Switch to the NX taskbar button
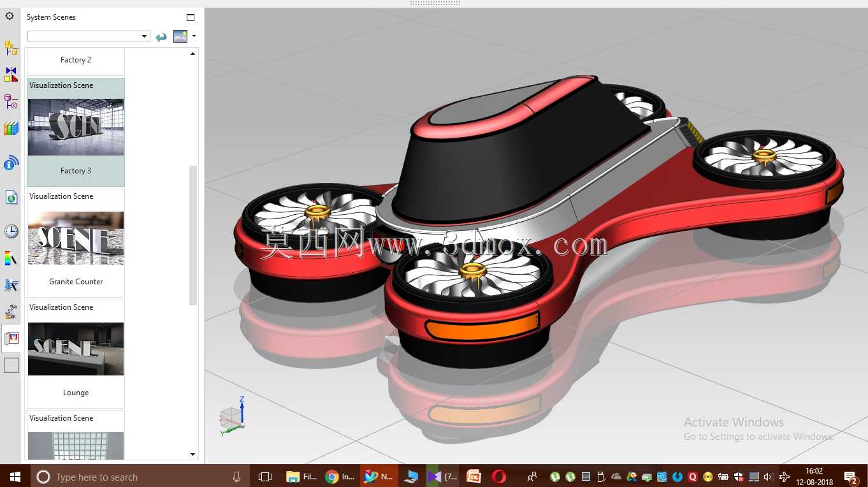The image size is (868, 487). pos(379,477)
